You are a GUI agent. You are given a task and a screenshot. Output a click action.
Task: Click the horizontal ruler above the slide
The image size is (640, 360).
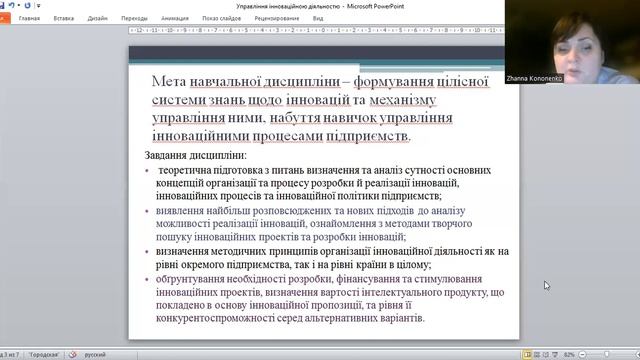(316, 30)
